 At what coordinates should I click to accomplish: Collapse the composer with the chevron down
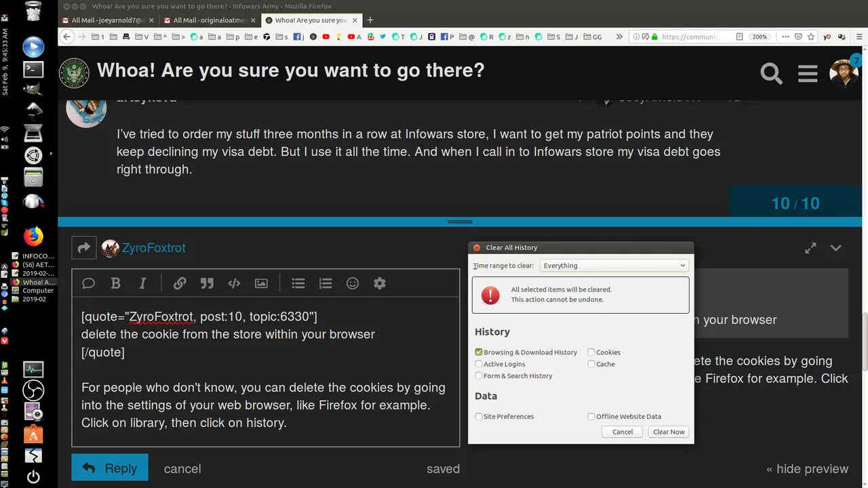point(835,249)
